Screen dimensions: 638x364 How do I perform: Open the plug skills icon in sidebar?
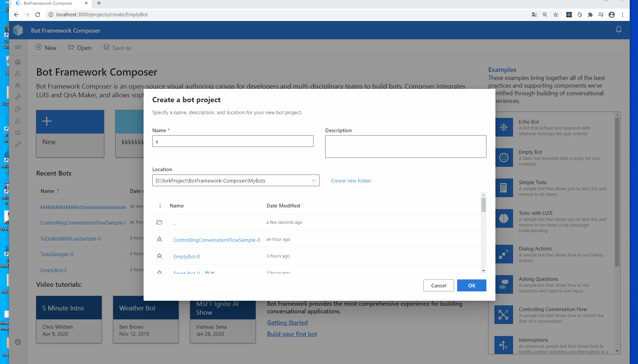click(x=18, y=145)
